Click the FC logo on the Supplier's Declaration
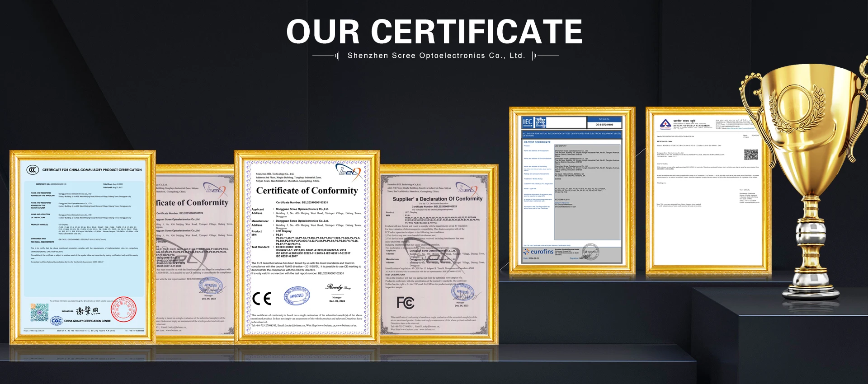The width and height of the screenshot is (868, 384). click(406, 302)
